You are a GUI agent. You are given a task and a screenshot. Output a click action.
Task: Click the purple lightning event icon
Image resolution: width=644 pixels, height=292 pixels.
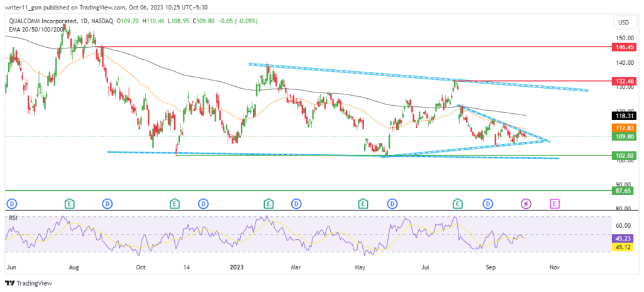click(526, 203)
